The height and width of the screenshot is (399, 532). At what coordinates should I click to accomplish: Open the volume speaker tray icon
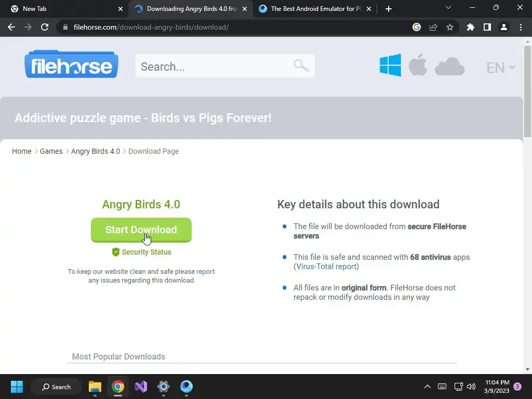point(471,387)
